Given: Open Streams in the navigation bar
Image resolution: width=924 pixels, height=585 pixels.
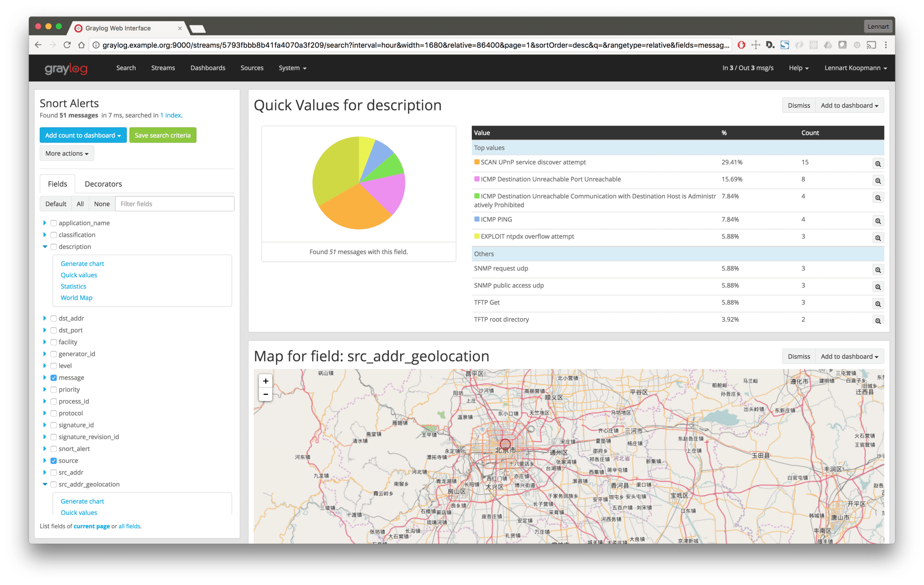Looking at the screenshot, I should (163, 68).
